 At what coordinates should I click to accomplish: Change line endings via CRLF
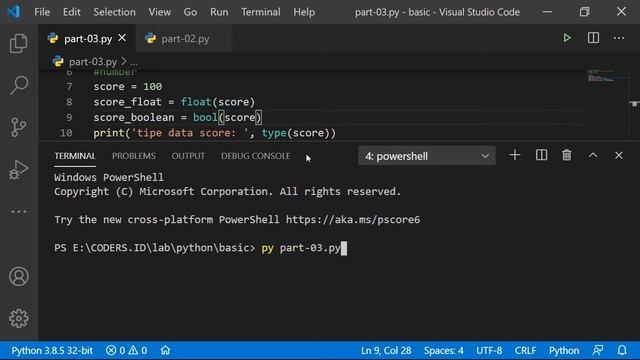click(525, 351)
